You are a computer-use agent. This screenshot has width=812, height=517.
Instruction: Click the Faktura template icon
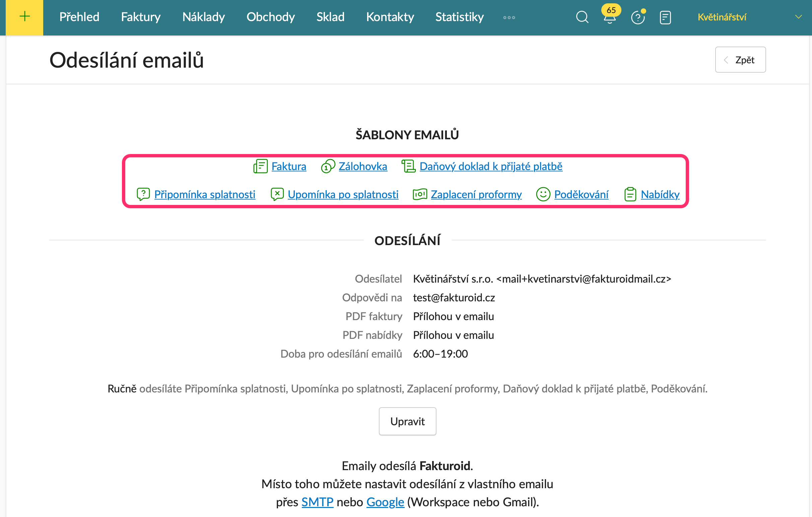(260, 166)
